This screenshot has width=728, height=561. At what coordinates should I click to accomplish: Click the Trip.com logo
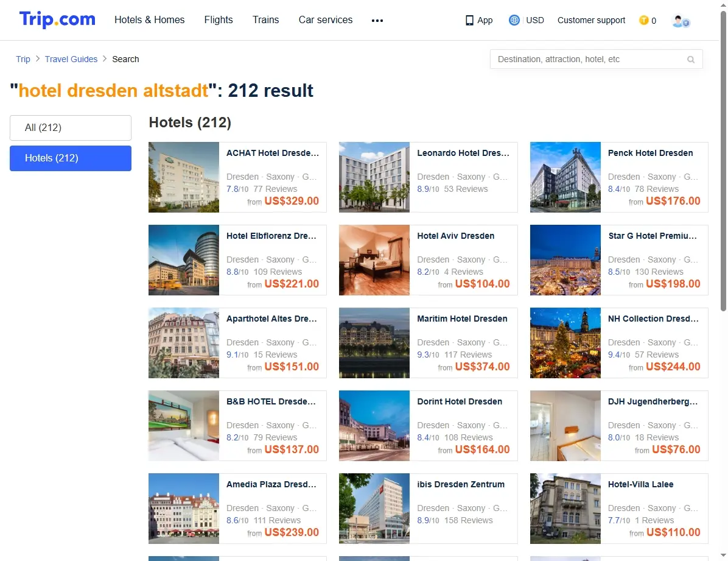pyautogui.click(x=57, y=19)
